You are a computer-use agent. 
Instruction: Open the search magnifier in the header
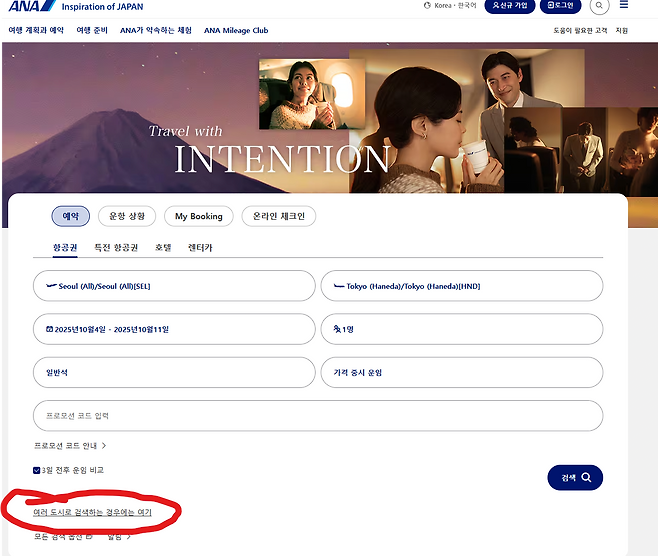(x=599, y=5)
